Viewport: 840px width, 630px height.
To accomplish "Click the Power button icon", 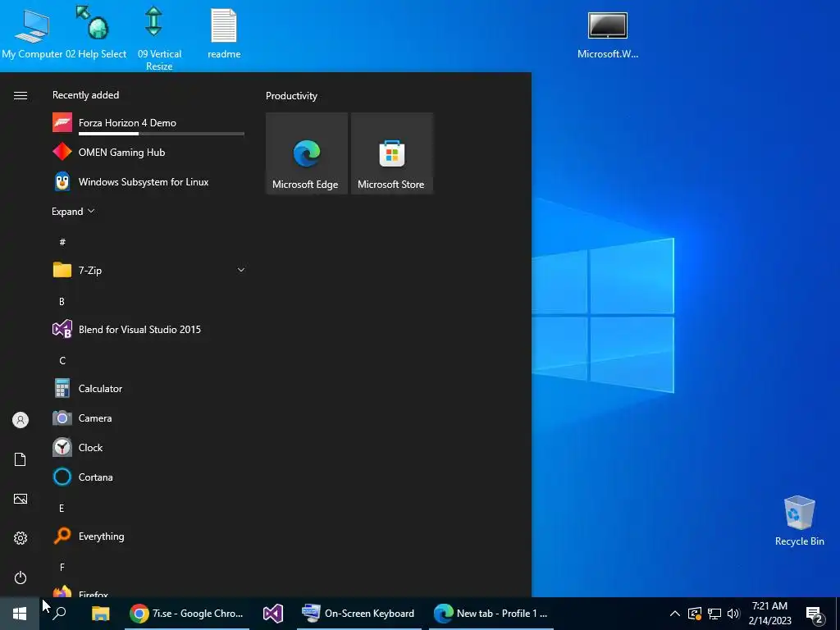I will tap(21, 577).
